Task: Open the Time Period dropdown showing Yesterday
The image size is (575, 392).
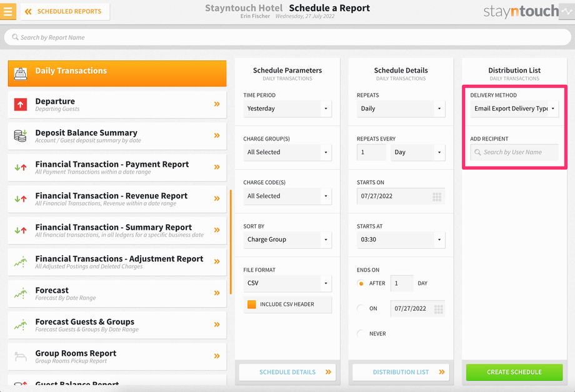Action: coord(287,109)
